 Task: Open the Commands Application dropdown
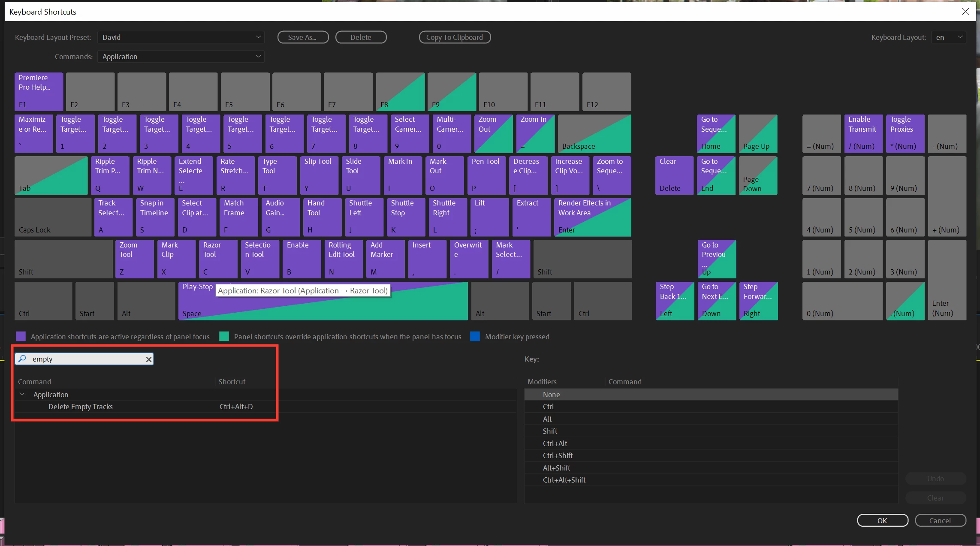tap(181, 57)
